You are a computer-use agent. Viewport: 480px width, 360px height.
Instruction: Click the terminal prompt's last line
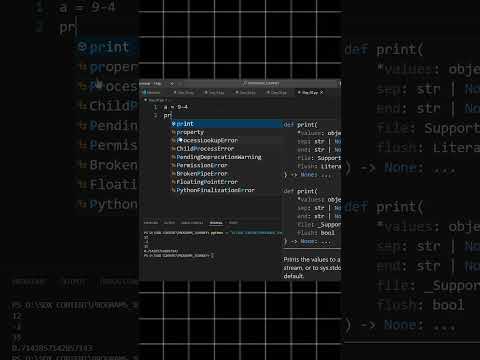tap(178, 255)
